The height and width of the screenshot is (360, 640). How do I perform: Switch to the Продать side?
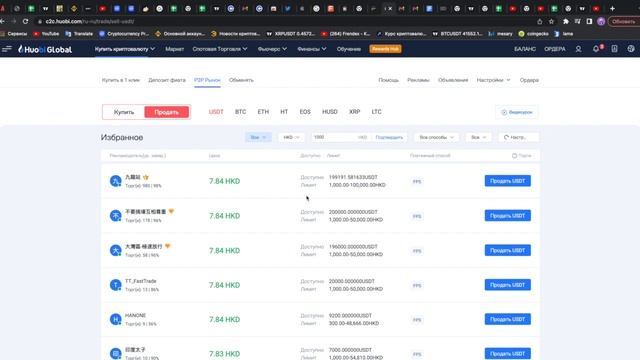(x=167, y=112)
